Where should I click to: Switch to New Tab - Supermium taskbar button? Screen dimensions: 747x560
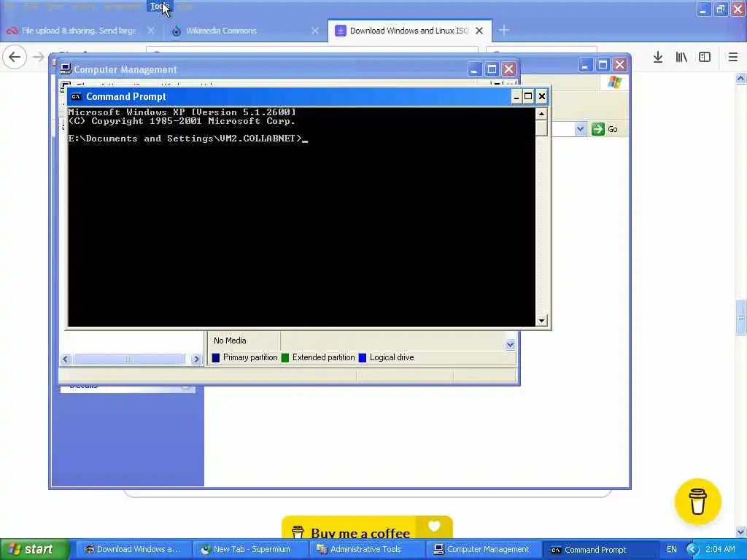251,550
